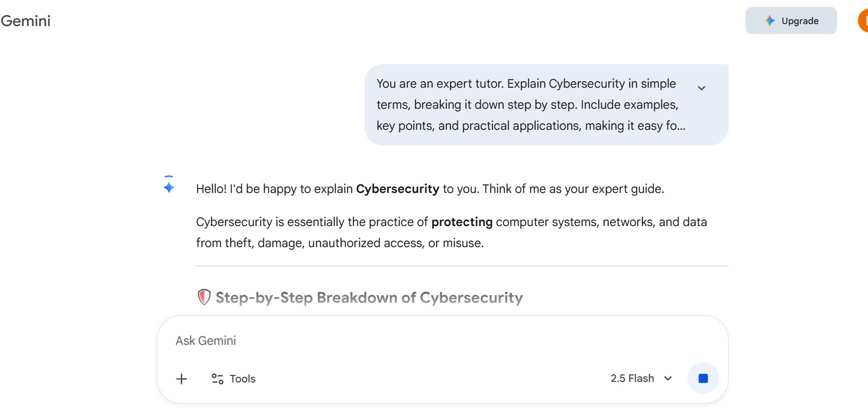
Task: Click the plus icon to add files
Action: 182,379
